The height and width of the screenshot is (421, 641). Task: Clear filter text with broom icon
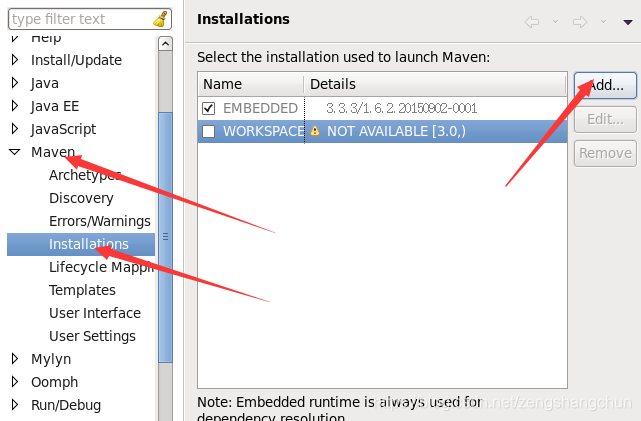point(160,19)
